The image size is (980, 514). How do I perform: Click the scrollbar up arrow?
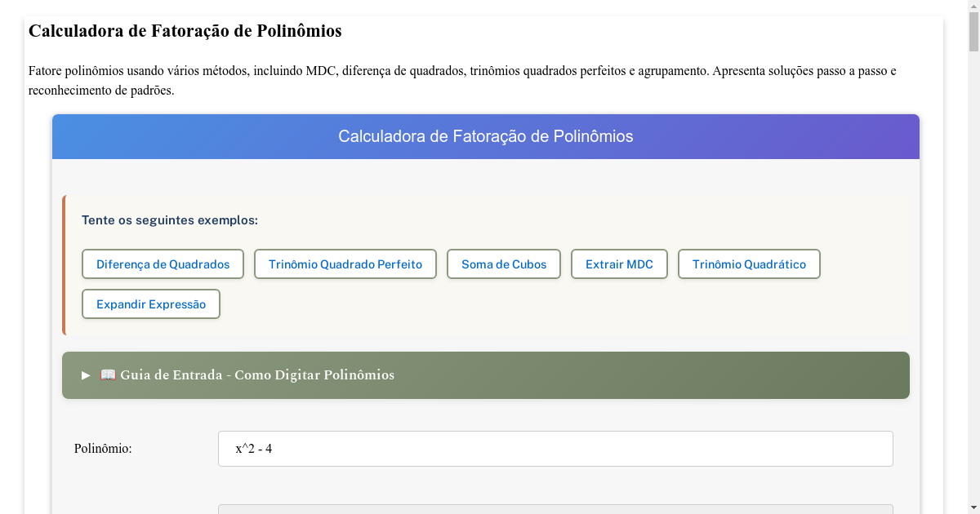tap(973, 7)
